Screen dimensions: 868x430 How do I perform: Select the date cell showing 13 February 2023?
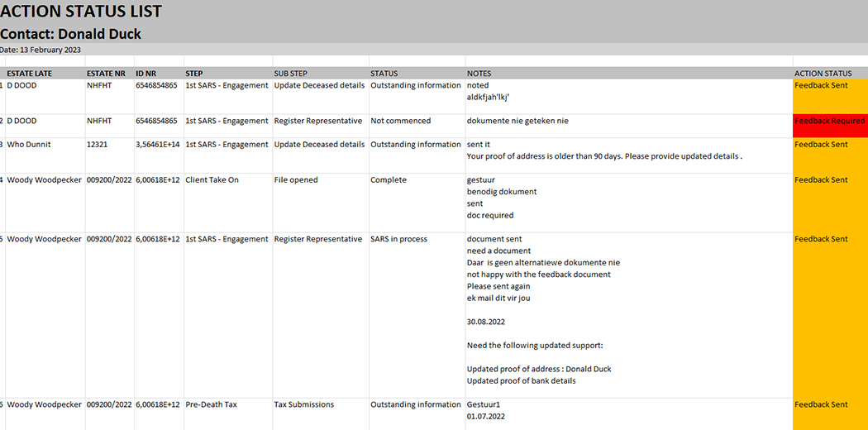(41, 50)
